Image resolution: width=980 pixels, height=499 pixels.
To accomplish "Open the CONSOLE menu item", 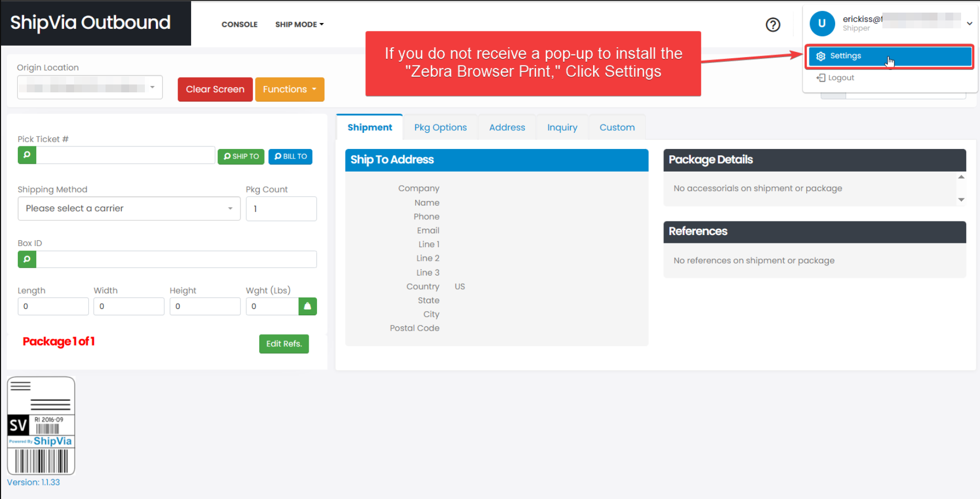I will 239,25.
